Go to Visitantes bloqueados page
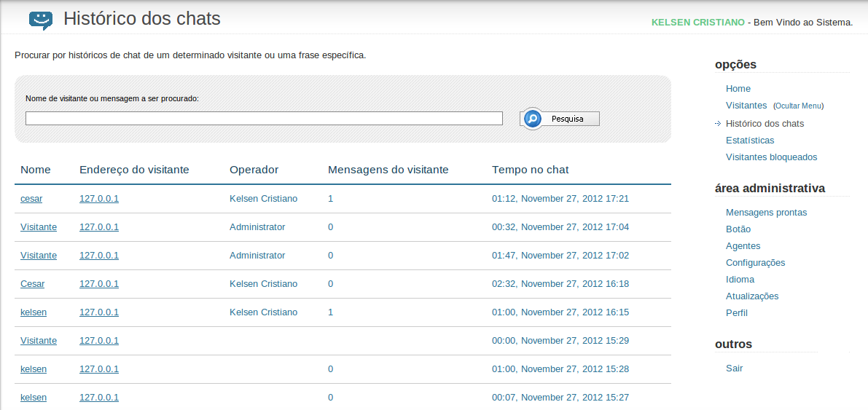The height and width of the screenshot is (410, 868). tap(771, 157)
